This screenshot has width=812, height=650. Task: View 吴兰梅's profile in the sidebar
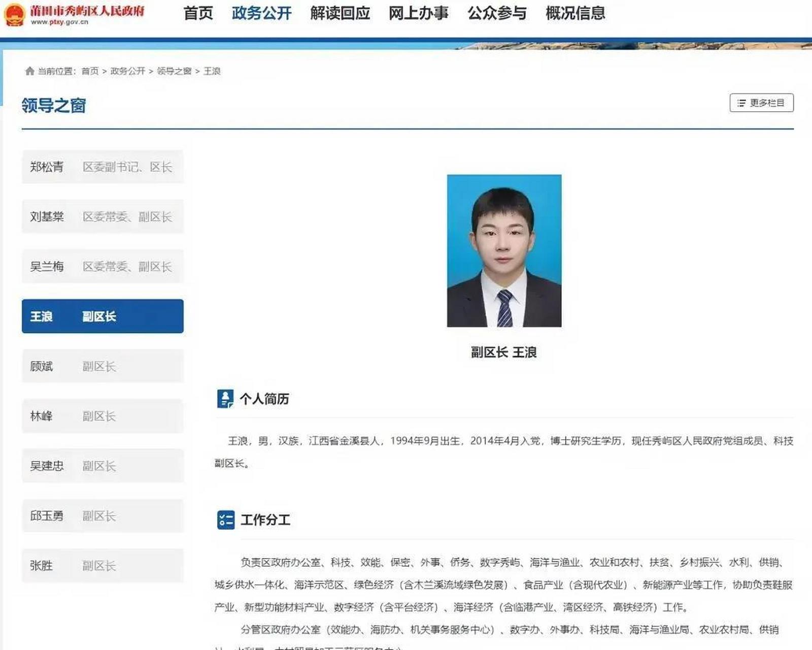[101, 267]
